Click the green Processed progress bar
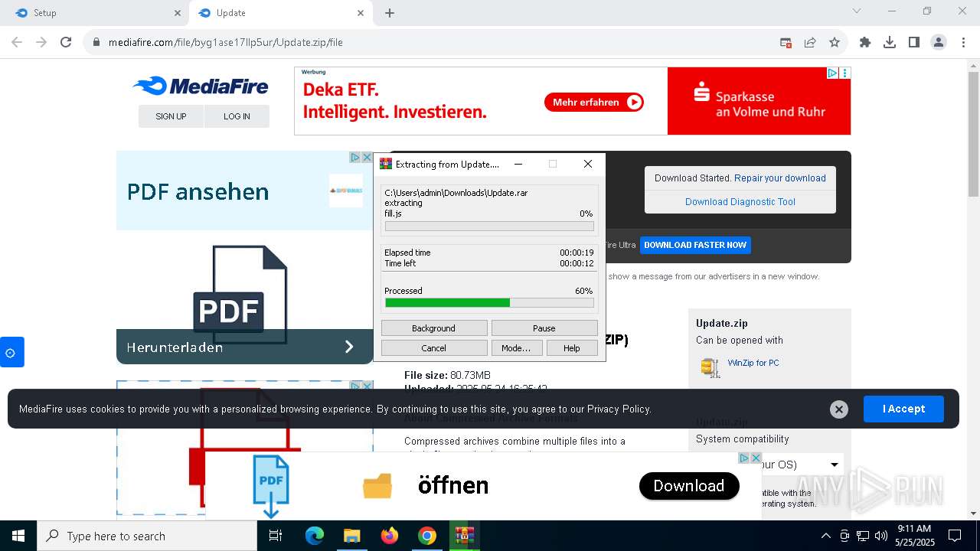This screenshot has height=551, width=980. coord(489,303)
